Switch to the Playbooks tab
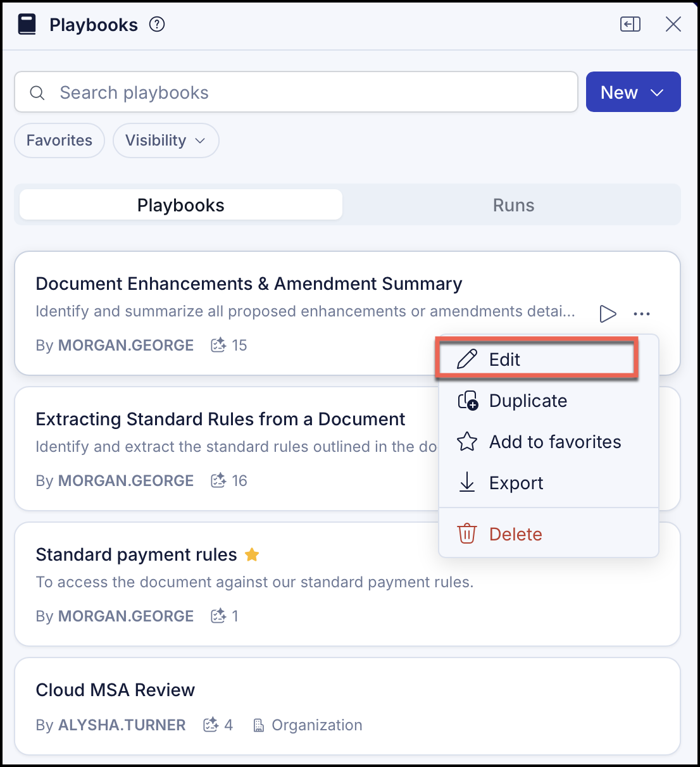700x767 pixels. 181,205
